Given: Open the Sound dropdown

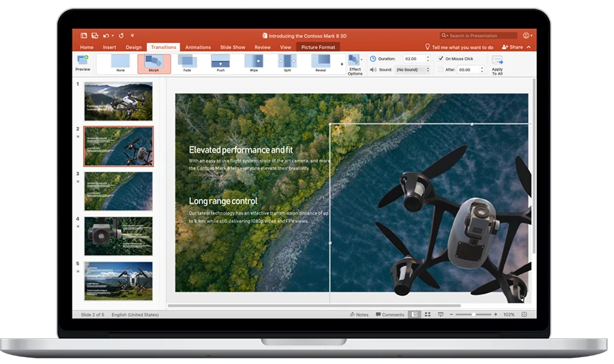Looking at the screenshot, I should click(412, 70).
